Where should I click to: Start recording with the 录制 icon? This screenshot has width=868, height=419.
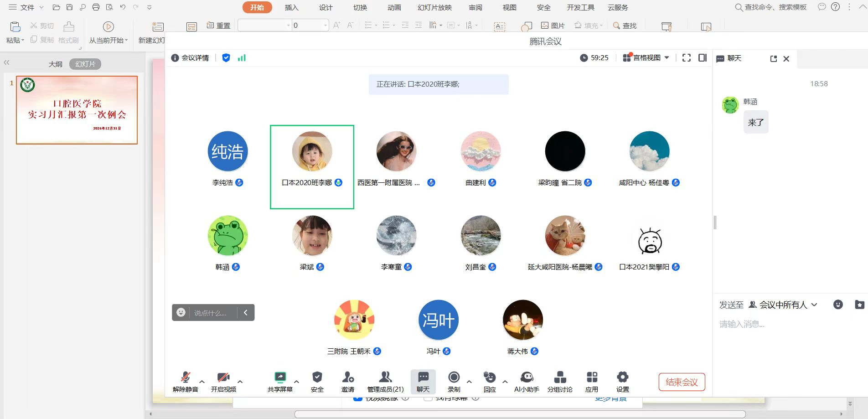(x=454, y=378)
